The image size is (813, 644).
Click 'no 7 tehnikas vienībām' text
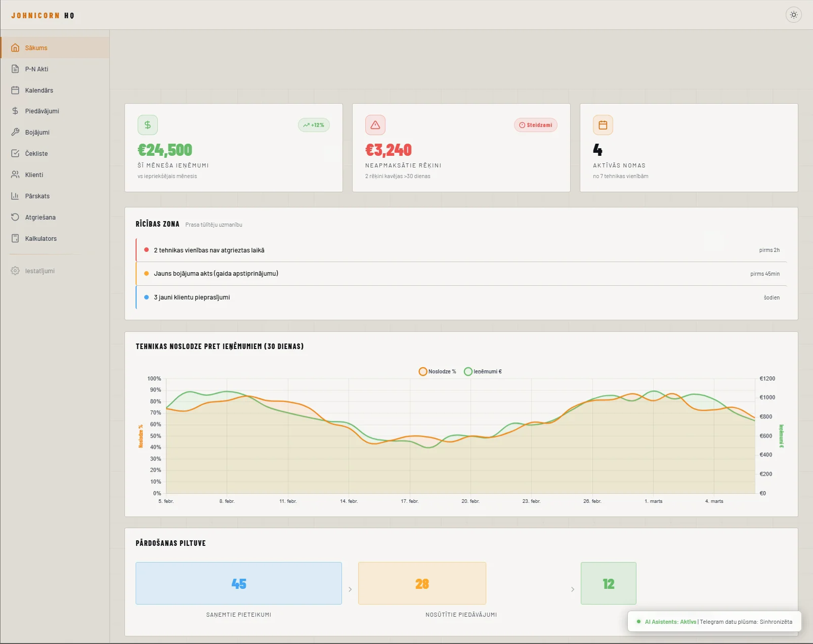[x=621, y=176]
